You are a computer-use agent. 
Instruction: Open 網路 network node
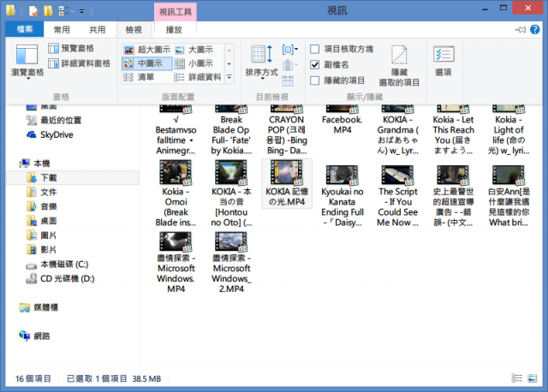[35, 336]
